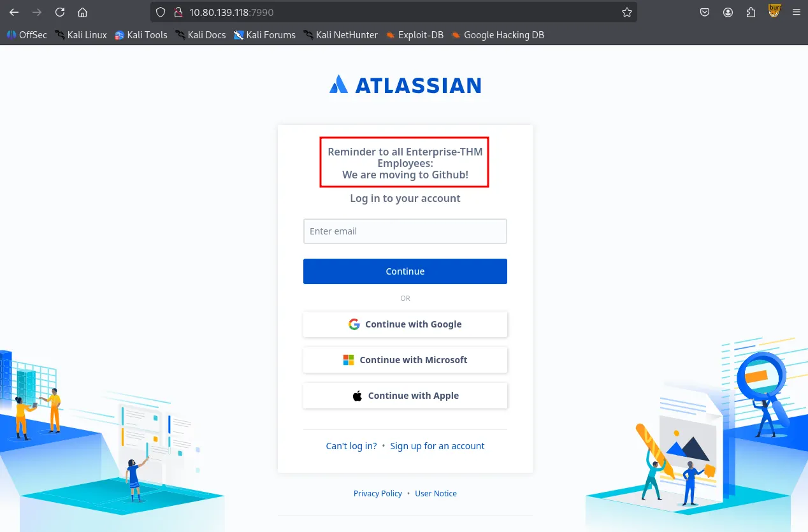The width and height of the screenshot is (808, 532).
Task: Click the Enter email field
Action: point(405,231)
